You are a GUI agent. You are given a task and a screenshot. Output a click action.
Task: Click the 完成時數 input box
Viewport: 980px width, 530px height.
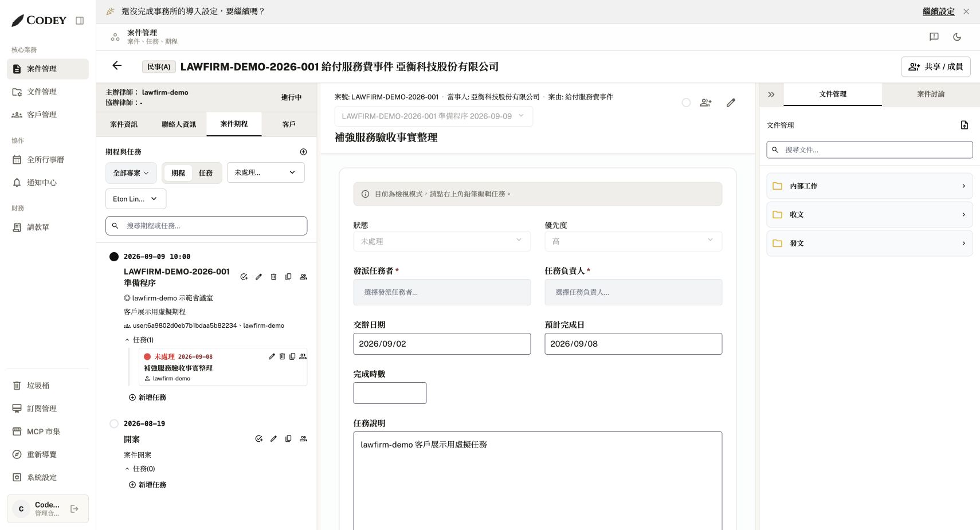(390, 393)
